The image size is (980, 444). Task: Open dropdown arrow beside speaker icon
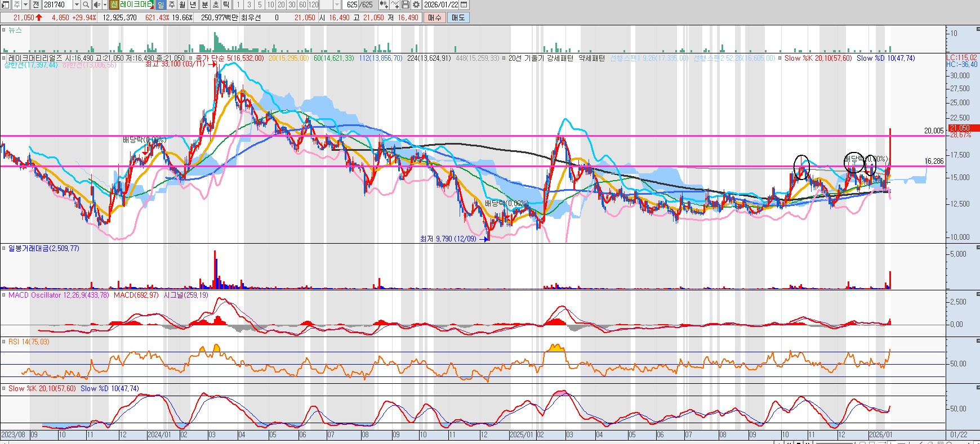click(105, 5)
